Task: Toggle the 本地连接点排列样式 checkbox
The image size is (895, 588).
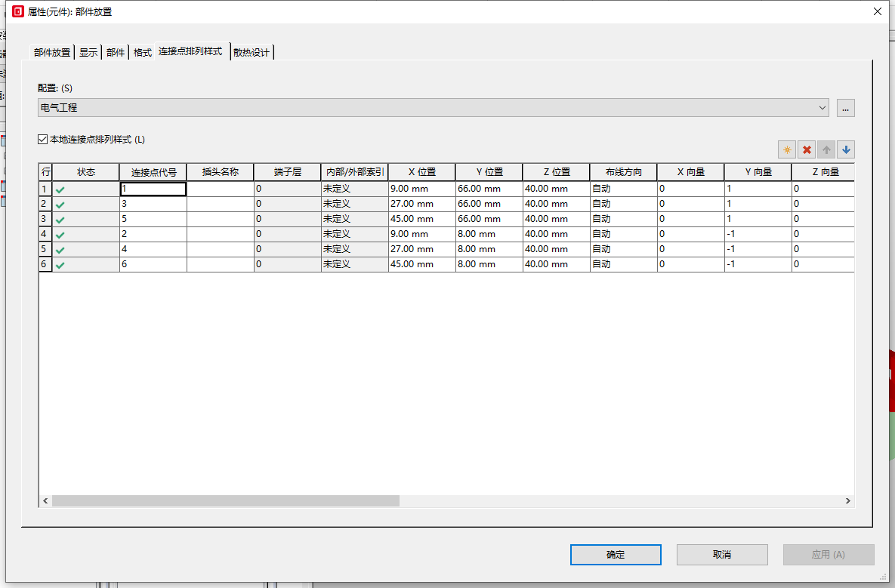Action: click(43, 140)
